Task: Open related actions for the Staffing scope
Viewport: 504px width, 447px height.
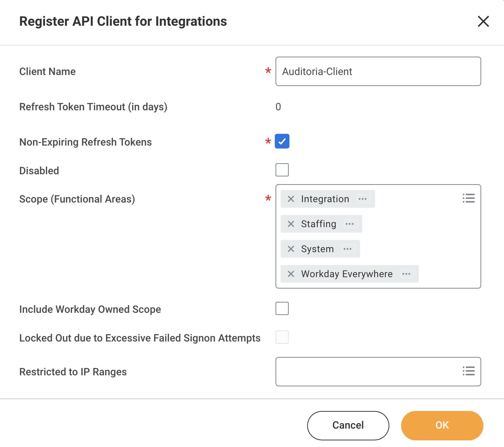Action: pos(350,224)
